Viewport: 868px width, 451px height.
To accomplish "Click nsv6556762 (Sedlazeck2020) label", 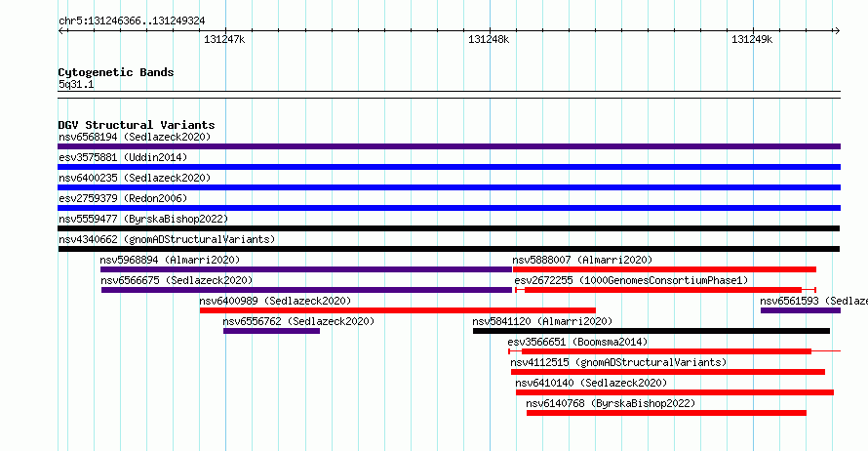I will 298,321.
